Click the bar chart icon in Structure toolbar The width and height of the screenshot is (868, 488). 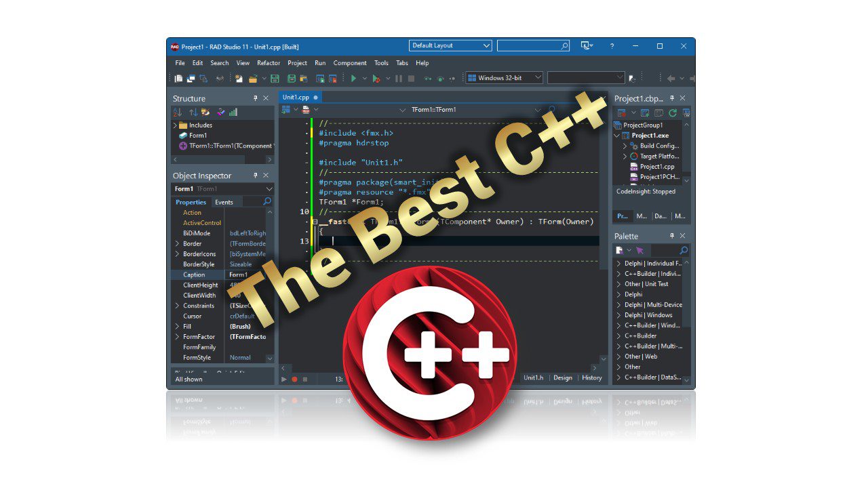click(x=233, y=113)
